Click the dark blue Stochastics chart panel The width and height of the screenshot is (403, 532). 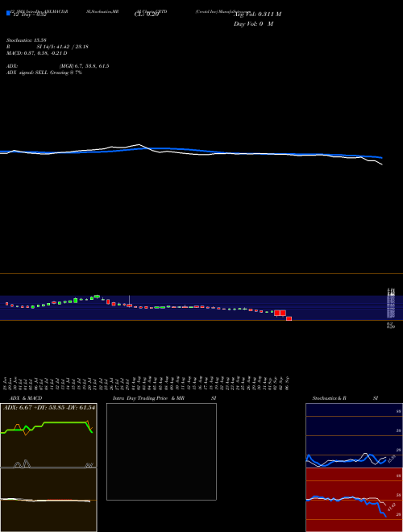coord(354,435)
